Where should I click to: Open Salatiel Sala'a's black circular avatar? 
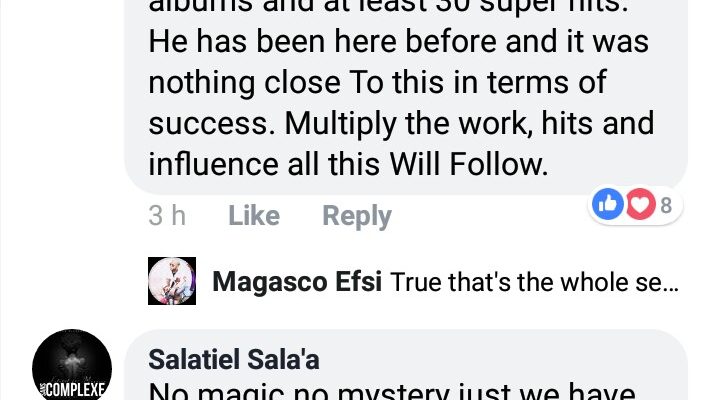point(72,365)
